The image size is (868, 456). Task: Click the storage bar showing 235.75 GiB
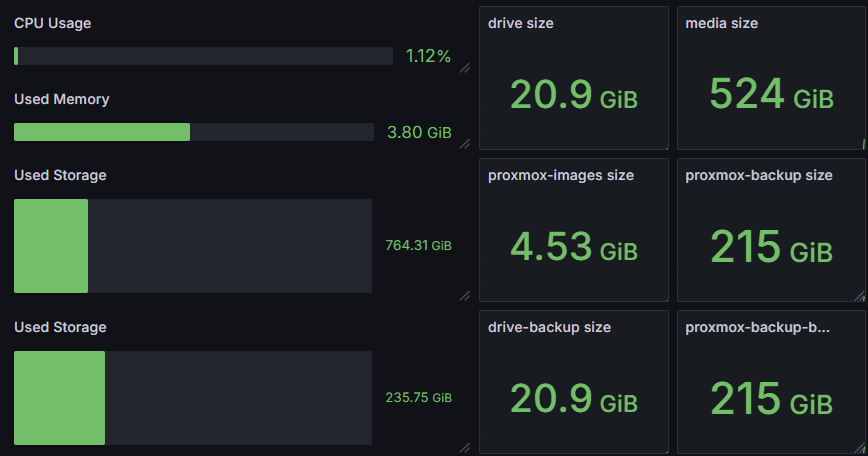point(193,398)
